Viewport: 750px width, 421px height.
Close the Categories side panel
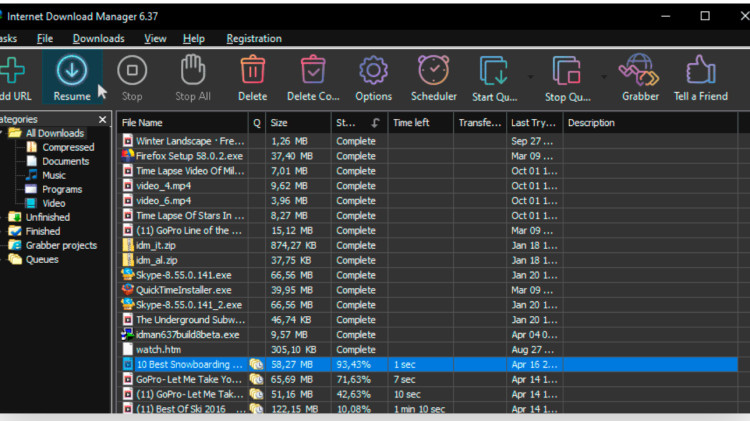coord(102,119)
